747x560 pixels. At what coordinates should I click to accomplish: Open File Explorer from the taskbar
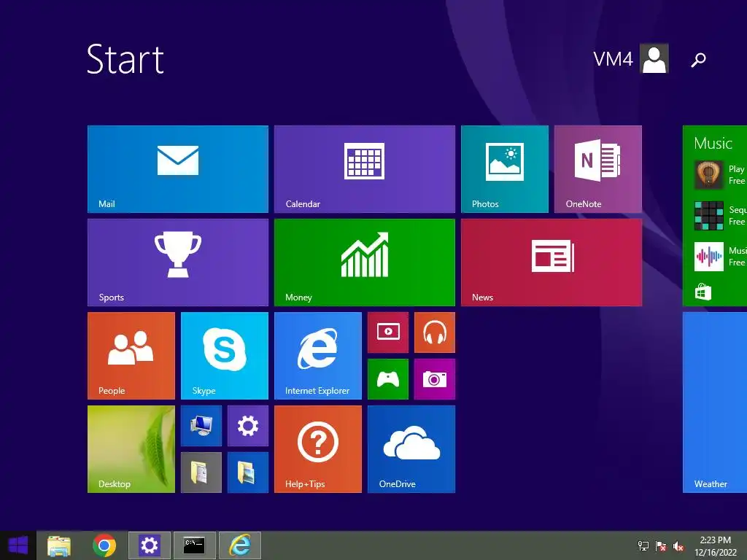pyautogui.click(x=59, y=545)
